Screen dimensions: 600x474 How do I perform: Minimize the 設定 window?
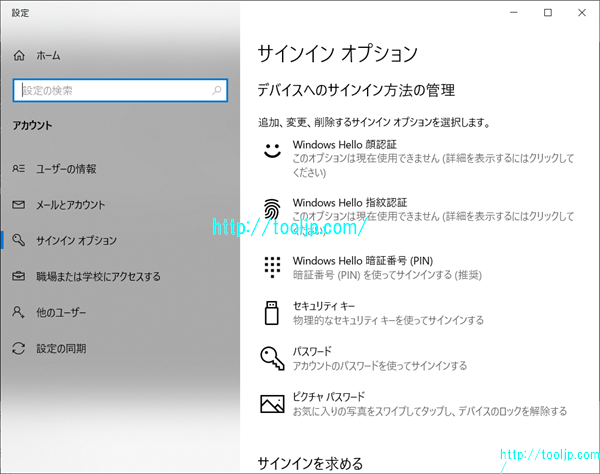(x=514, y=13)
